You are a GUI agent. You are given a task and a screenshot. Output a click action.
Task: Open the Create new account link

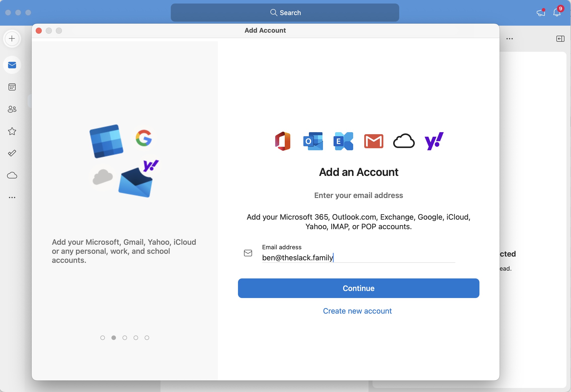tap(357, 311)
